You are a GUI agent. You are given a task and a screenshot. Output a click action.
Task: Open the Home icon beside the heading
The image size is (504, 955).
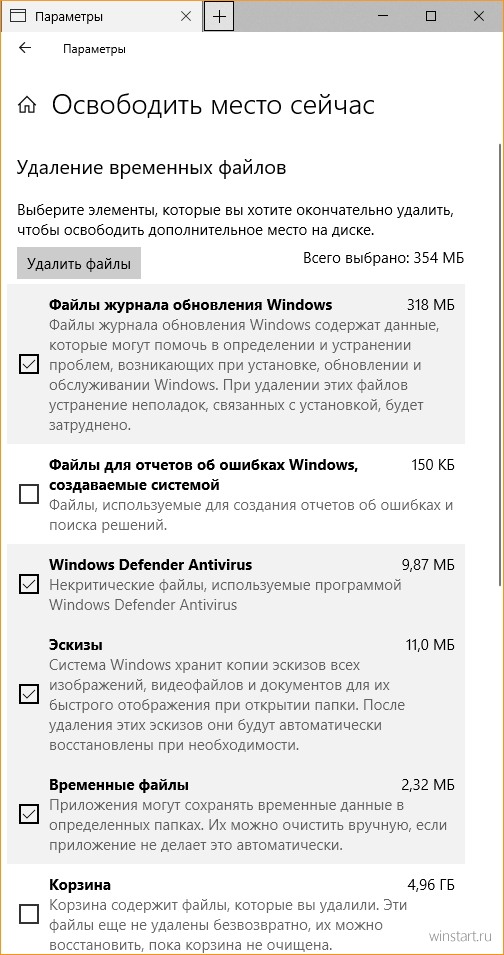[x=26, y=105]
